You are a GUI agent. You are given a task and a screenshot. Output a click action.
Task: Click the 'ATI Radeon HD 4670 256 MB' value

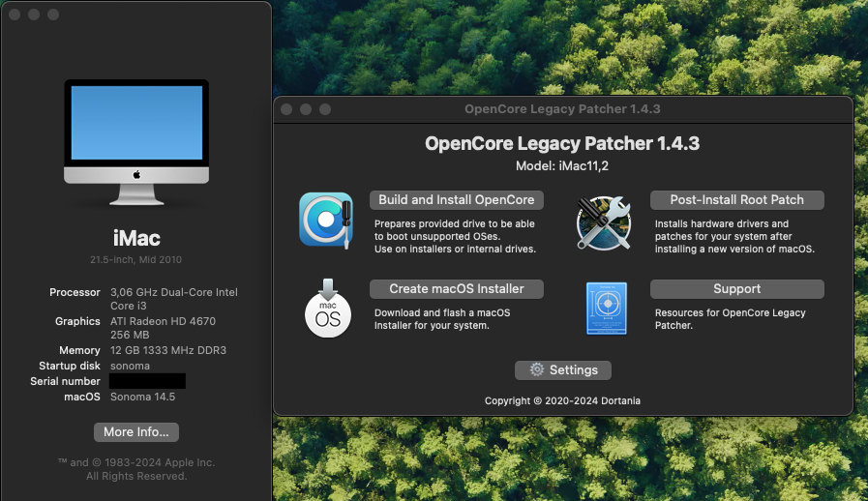coord(163,328)
